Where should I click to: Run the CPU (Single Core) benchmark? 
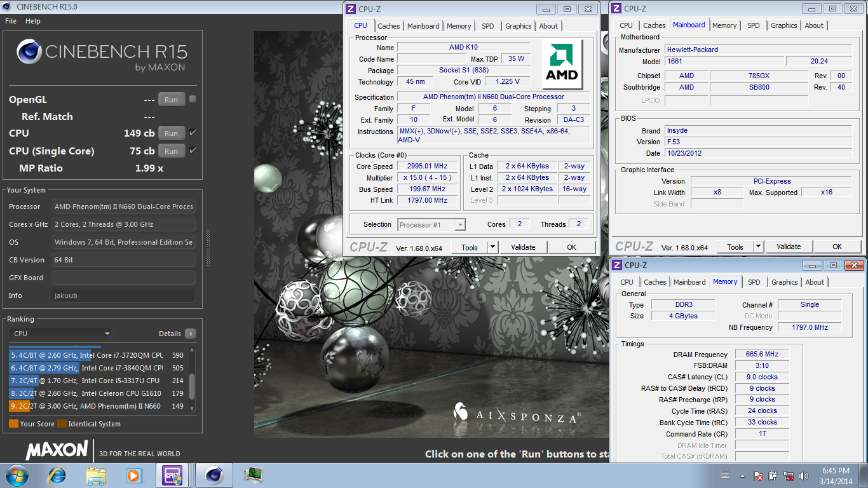172,151
